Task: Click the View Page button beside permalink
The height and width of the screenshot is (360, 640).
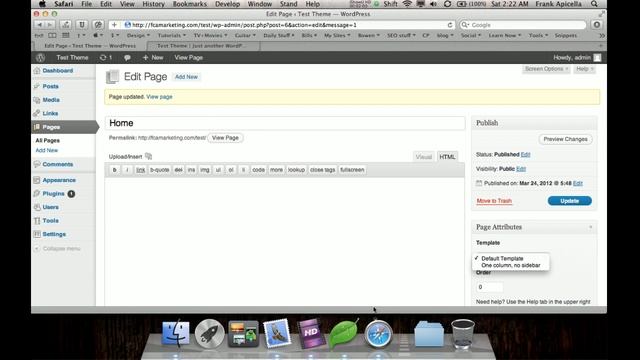Action: (225, 138)
